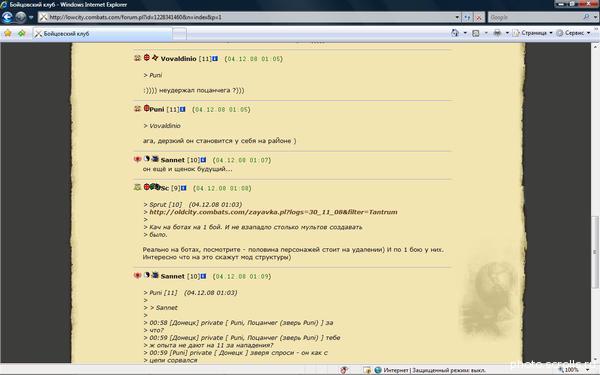Click the red stop loading icon
Screen dimensions: 600x375
point(479,17)
